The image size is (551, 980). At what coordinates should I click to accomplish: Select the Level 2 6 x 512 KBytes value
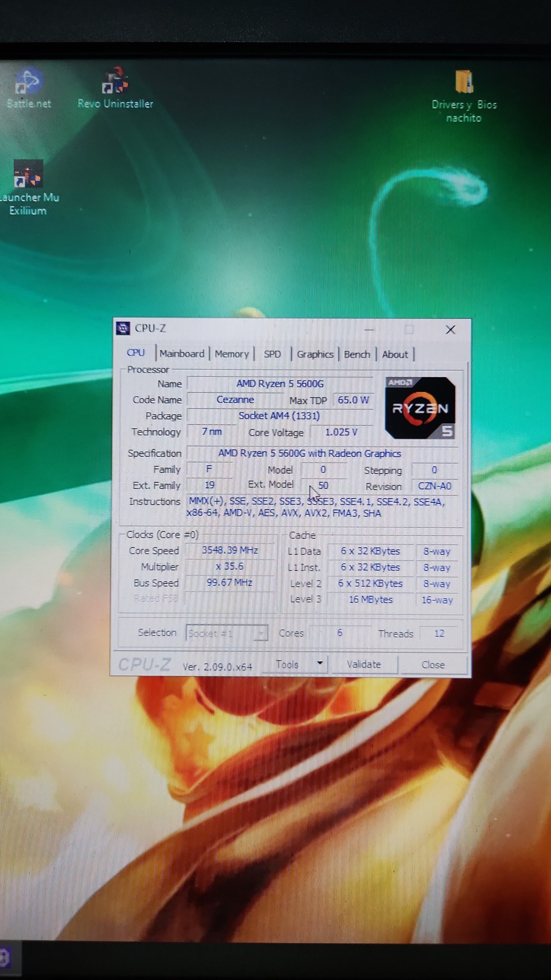coord(371,583)
